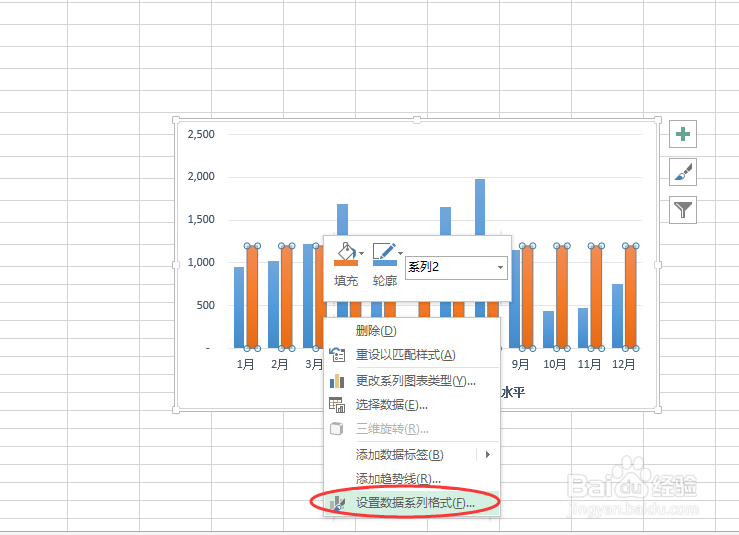Open Chart Filters funnel button
Viewport: 739px width, 535px height.
[683, 210]
